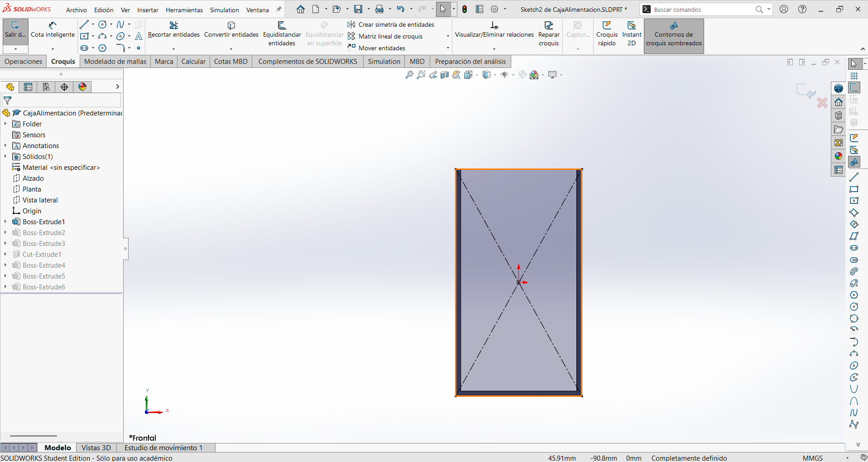Open Hide/Show items eye icon

point(504,75)
